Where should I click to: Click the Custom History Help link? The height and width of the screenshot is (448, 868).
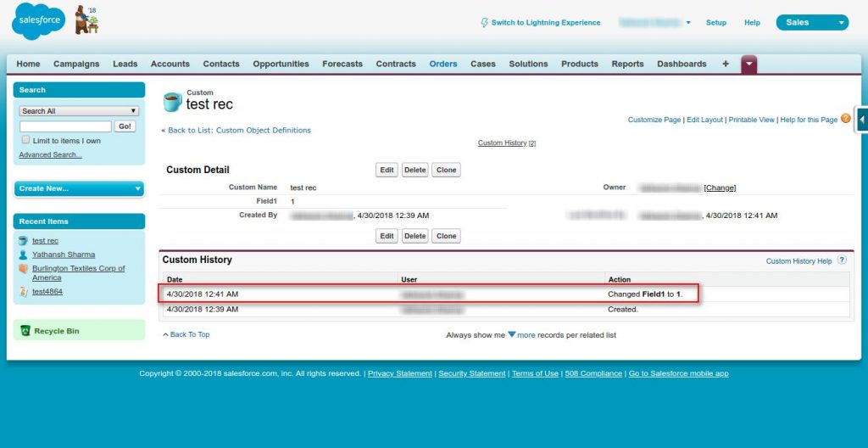click(798, 260)
